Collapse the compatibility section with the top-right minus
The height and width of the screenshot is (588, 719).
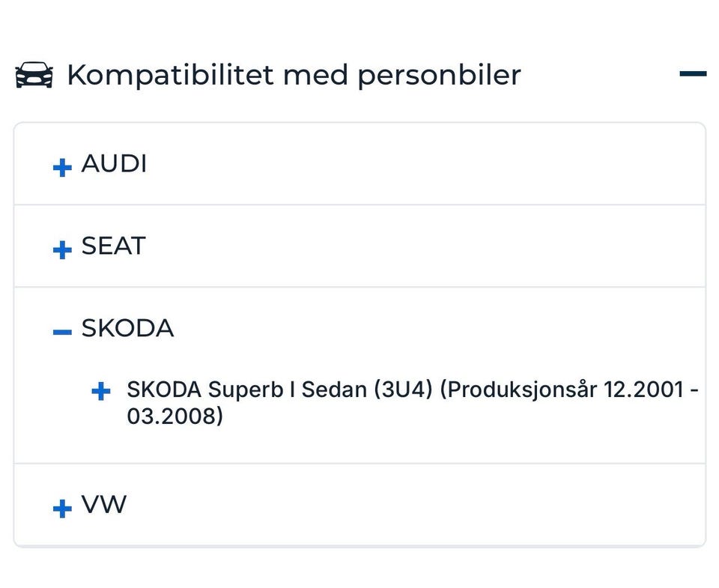pyautogui.click(x=693, y=74)
